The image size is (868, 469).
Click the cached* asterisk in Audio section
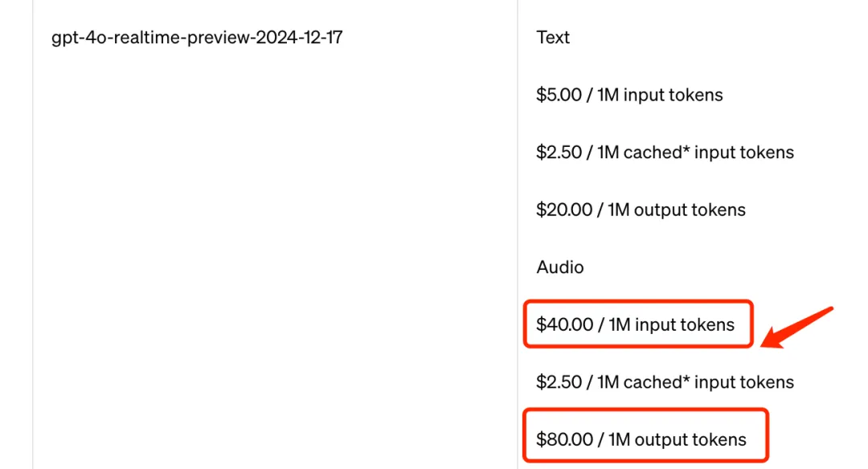pyautogui.click(x=686, y=378)
